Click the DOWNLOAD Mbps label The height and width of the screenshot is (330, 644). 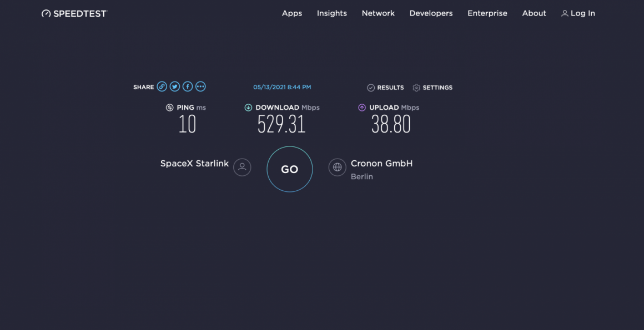[x=288, y=108]
